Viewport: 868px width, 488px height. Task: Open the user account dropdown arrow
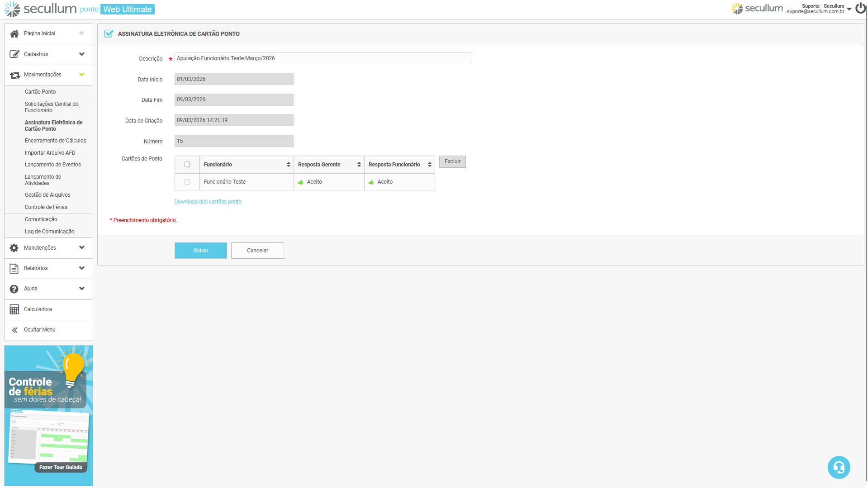coord(849,9)
